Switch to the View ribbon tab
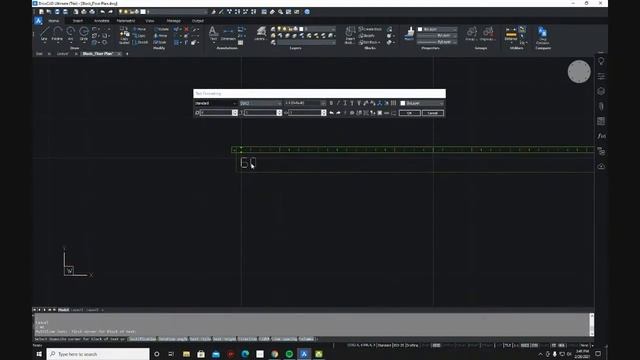 tap(150, 21)
